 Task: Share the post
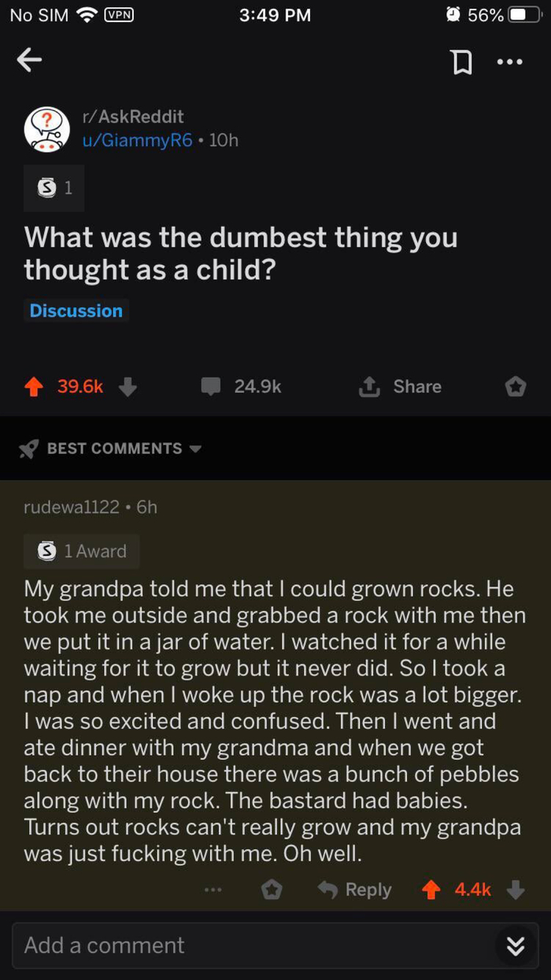coord(400,386)
